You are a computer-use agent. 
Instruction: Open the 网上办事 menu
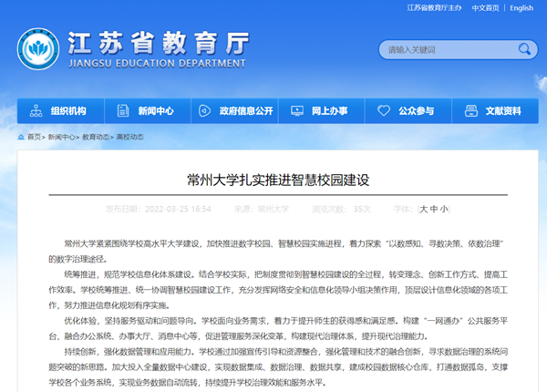[x=329, y=111]
